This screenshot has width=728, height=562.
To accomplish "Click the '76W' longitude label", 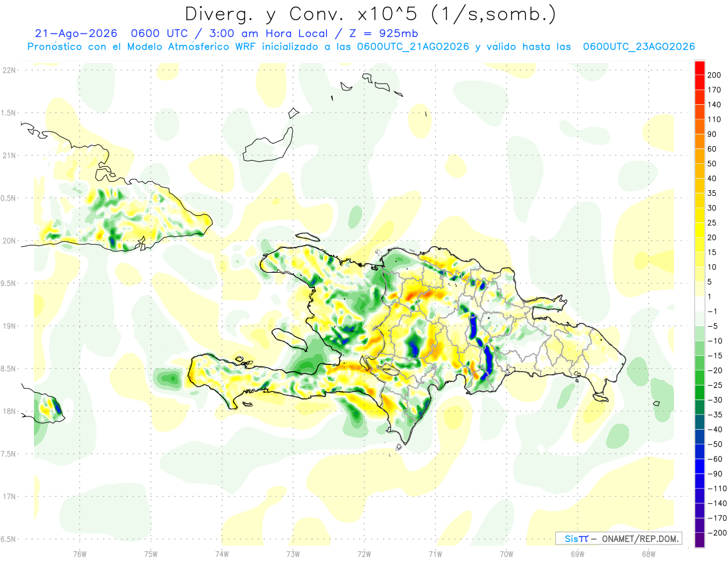I will [79, 554].
